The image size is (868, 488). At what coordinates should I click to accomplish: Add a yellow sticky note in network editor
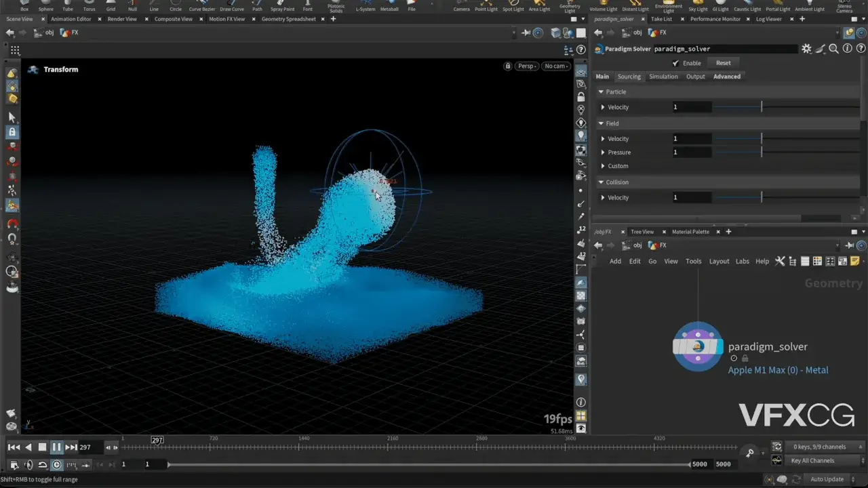pos(855,261)
